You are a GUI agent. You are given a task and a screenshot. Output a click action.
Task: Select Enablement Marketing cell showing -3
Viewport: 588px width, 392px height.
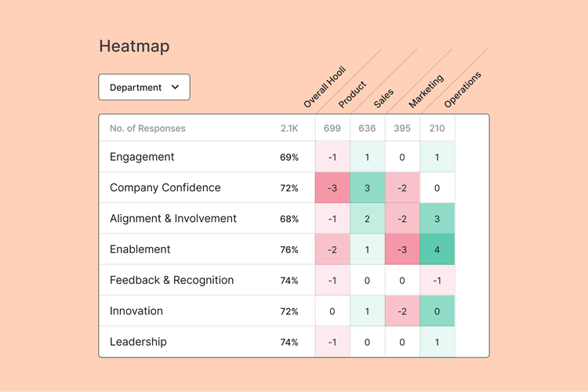(402, 249)
